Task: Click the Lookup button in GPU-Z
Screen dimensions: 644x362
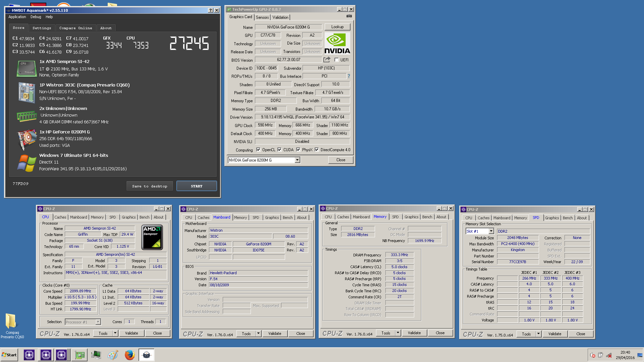Action: [337, 27]
